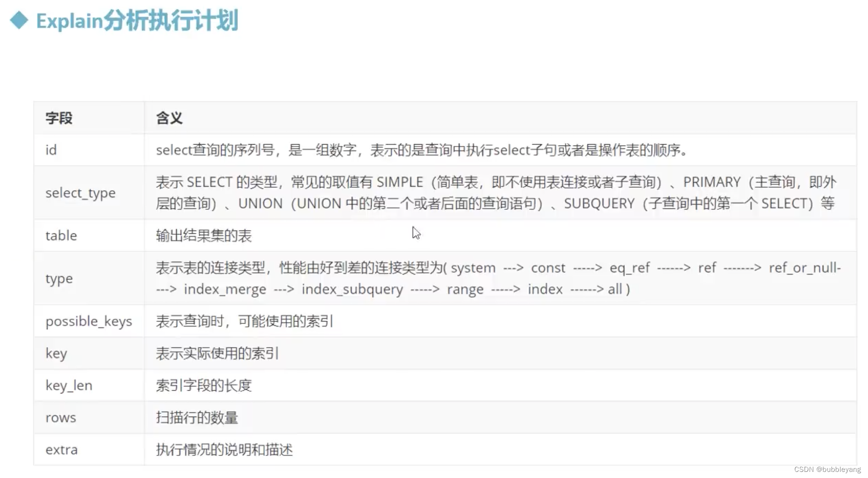Click the word 'SUBQUERY' in select_type description
The image size is (868, 478).
click(599, 204)
